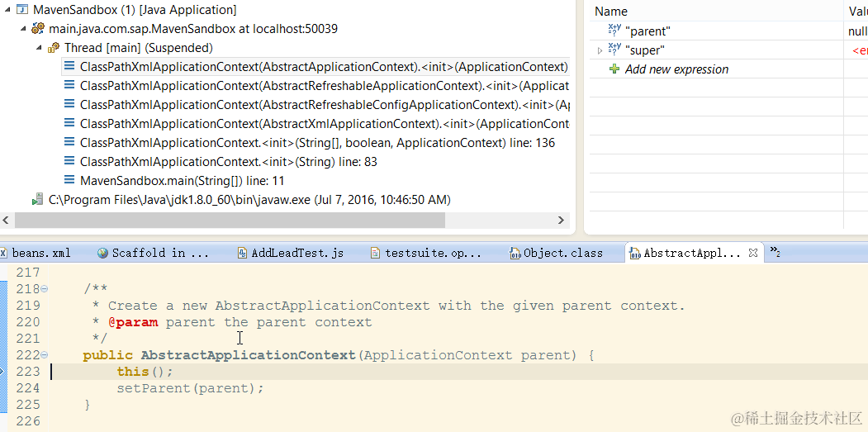Click the Thread [main] thread icon

click(x=54, y=48)
